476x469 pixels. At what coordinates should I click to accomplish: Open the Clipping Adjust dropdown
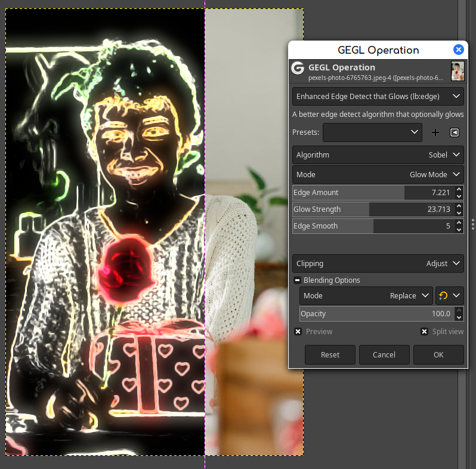click(x=378, y=263)
